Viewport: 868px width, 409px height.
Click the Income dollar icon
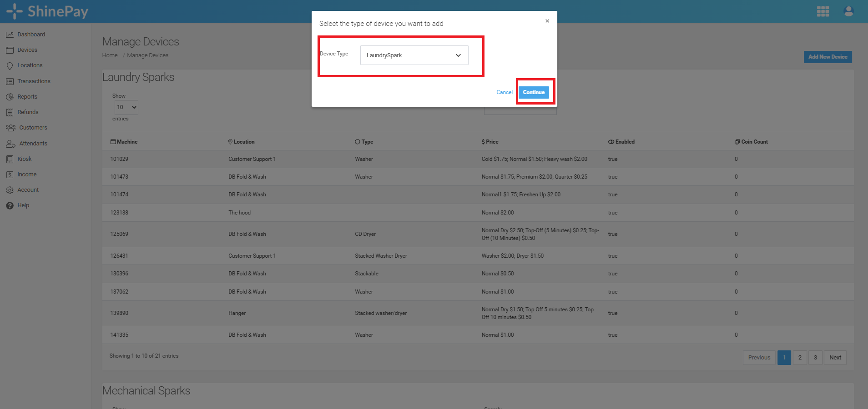click(10, 175)
